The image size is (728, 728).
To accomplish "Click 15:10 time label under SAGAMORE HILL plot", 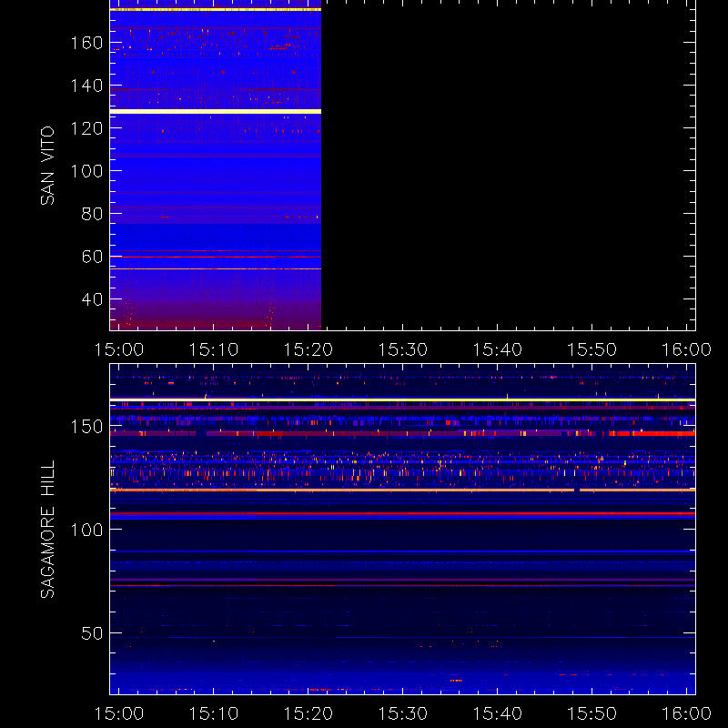I will click(214, 713).
